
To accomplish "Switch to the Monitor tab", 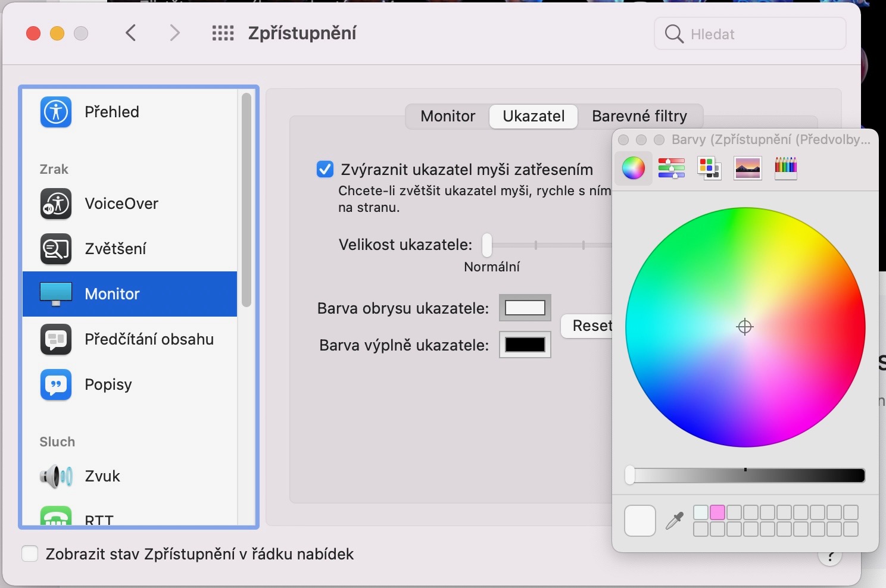I will (448, 116).
